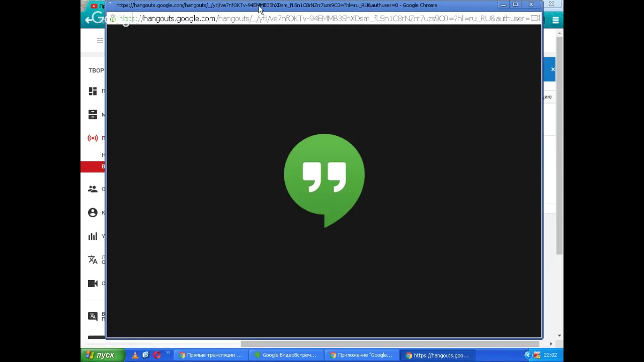The width and height of the screenshot is (644, 362).
Task: Switch to 'https://hangouts.goo...' taskbar button
Action: click(x=438, y=355)
